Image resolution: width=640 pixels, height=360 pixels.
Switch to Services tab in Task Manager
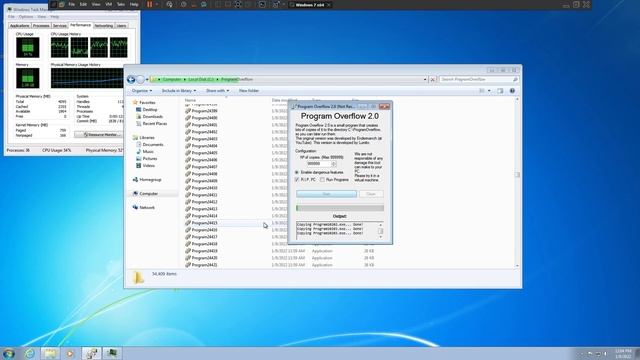[x=60, y=26]
